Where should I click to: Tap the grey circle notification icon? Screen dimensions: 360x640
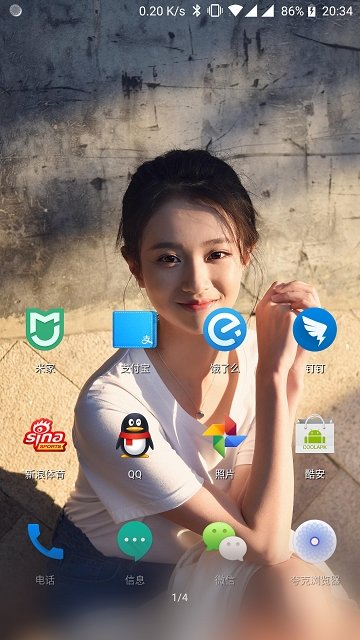pyautogui.click(x=16, y=11)
